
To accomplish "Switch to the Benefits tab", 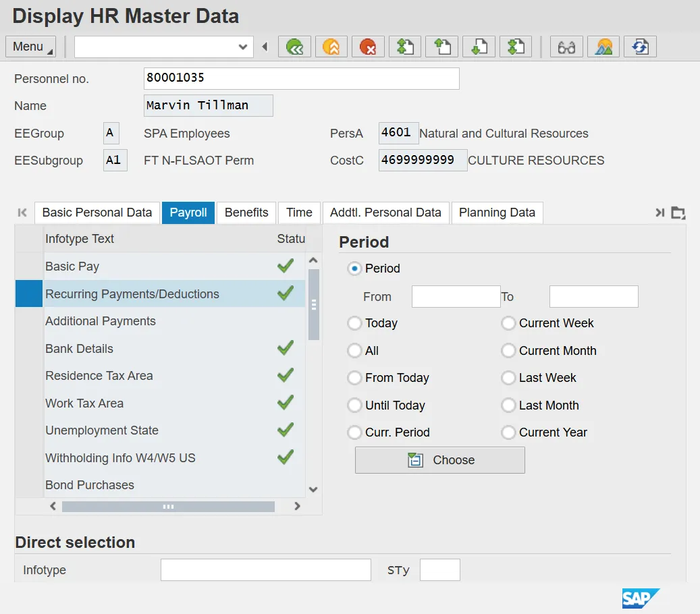I will click(246, 213).
